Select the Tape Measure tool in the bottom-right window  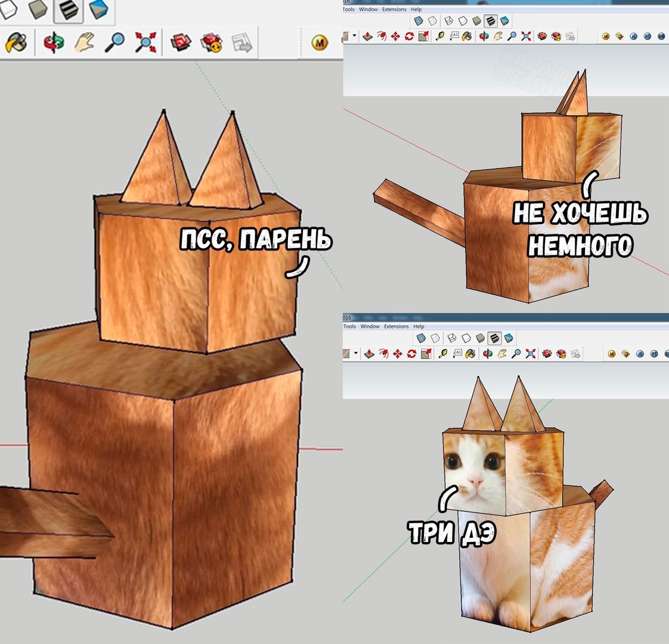pos(442,354)
